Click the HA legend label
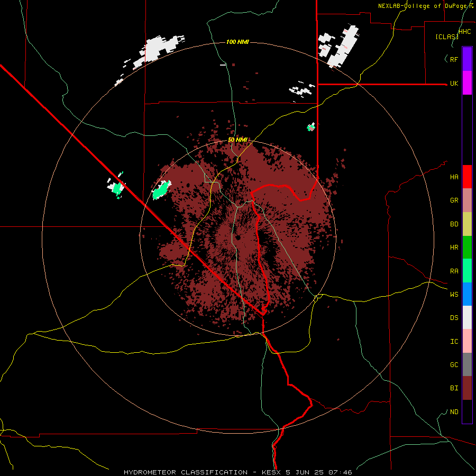The height and width of the screenshot is (476, 476). [454, 177]
